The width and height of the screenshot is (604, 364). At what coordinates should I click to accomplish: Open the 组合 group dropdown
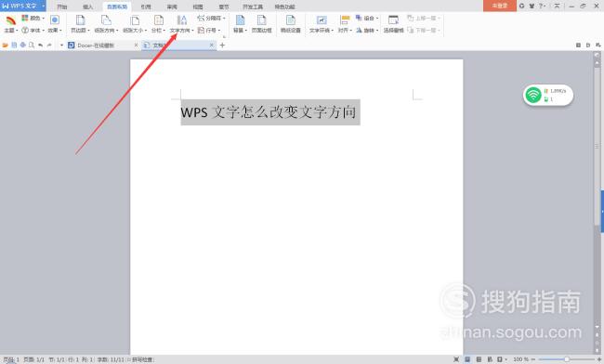tap(367, 18)
